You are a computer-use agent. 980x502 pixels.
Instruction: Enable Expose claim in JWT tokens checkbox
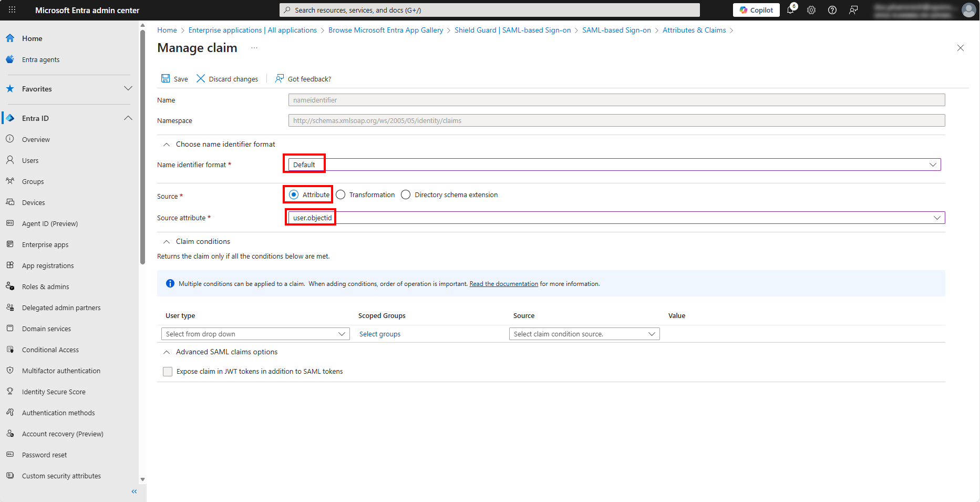click(x=168, y=372)
